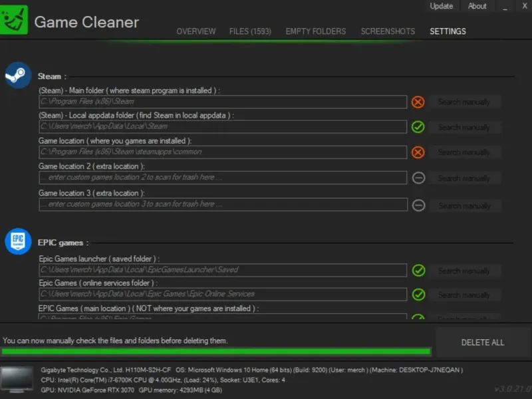Click Search manually for Epic online services folder
The width and height of the screenshot is (532, 399).
pyautogui.click(x=464, y=295)
